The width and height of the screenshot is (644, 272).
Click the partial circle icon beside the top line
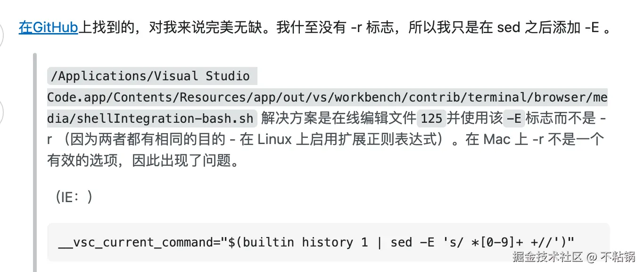pyautogui.click(x=2, y=33)
